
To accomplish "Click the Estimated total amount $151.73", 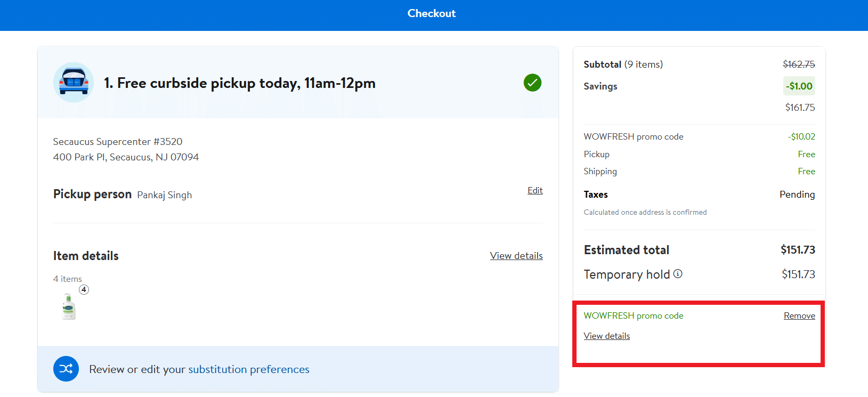I will (x=798, y=250).
